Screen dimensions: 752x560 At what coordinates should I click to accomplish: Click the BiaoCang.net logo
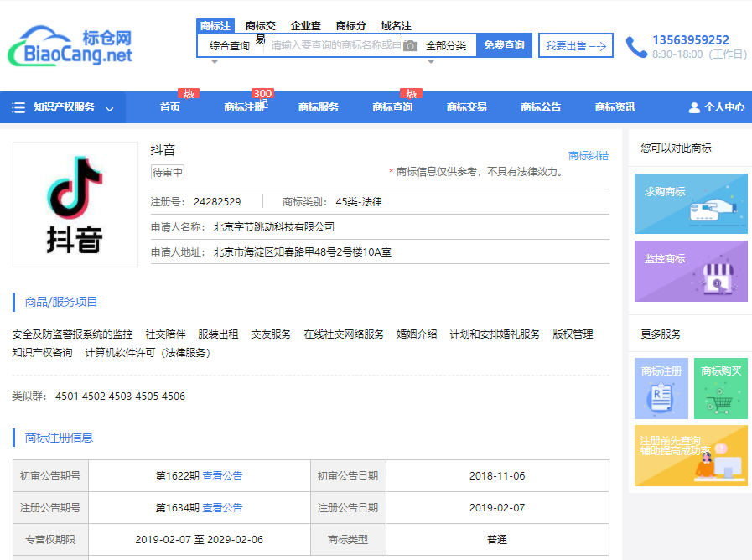(70, 46)
